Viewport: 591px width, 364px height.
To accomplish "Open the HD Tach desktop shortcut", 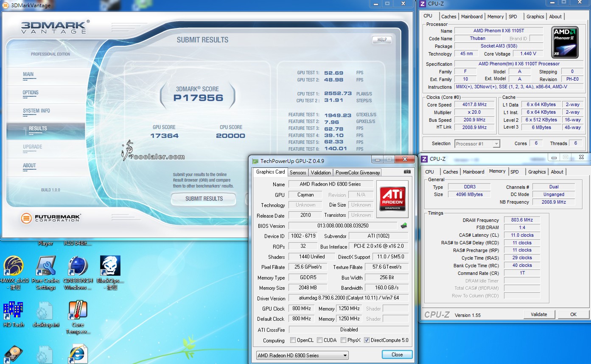I will pos(14,314).
